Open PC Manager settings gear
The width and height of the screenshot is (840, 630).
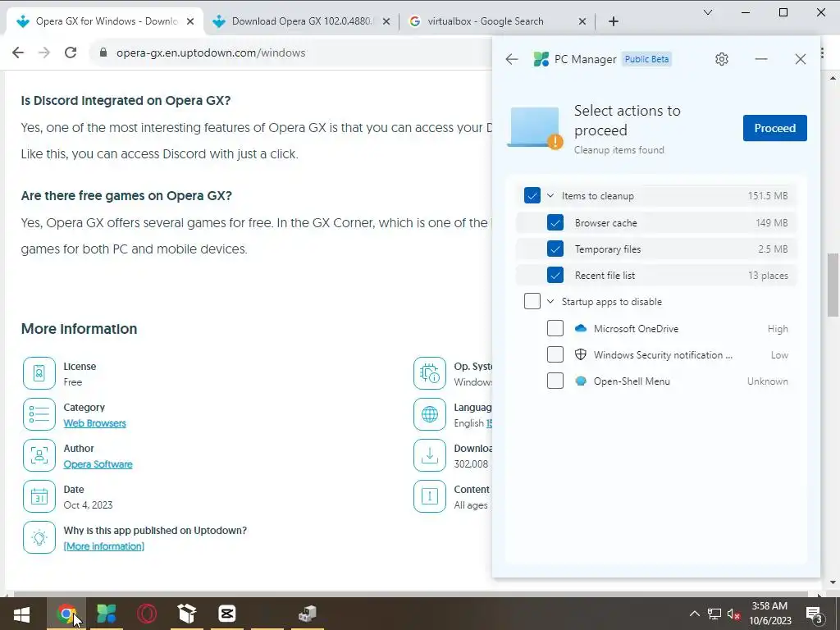coord(722,59)
